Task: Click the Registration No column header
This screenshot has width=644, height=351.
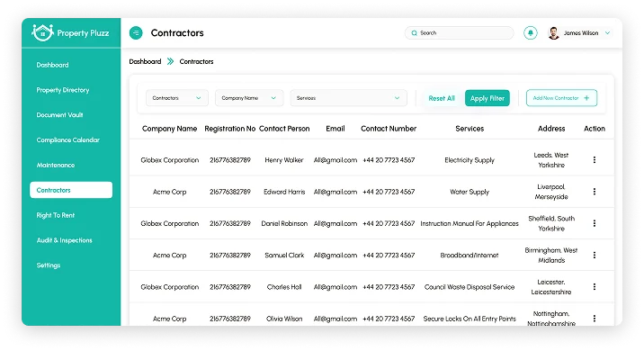Action: [x=230, y=129]
